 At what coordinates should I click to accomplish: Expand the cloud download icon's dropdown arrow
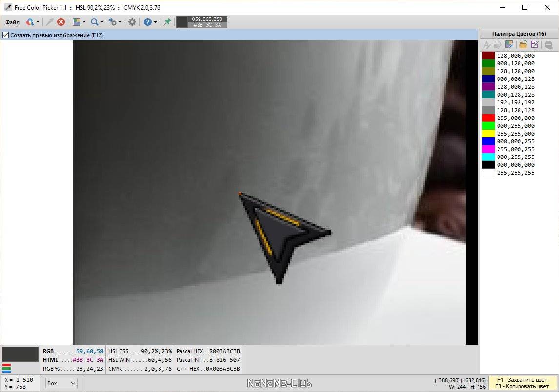(38, 22)
